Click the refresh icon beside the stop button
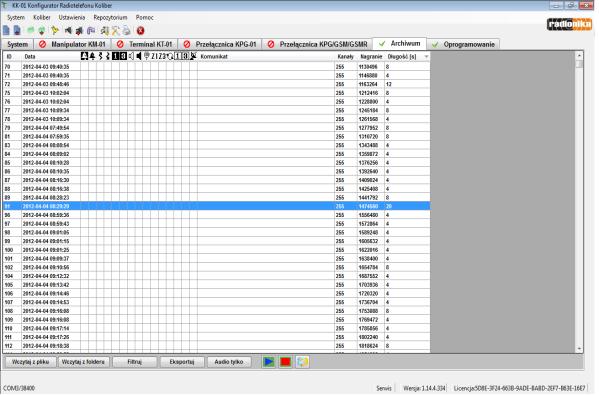599x395 pixels. 302,361
